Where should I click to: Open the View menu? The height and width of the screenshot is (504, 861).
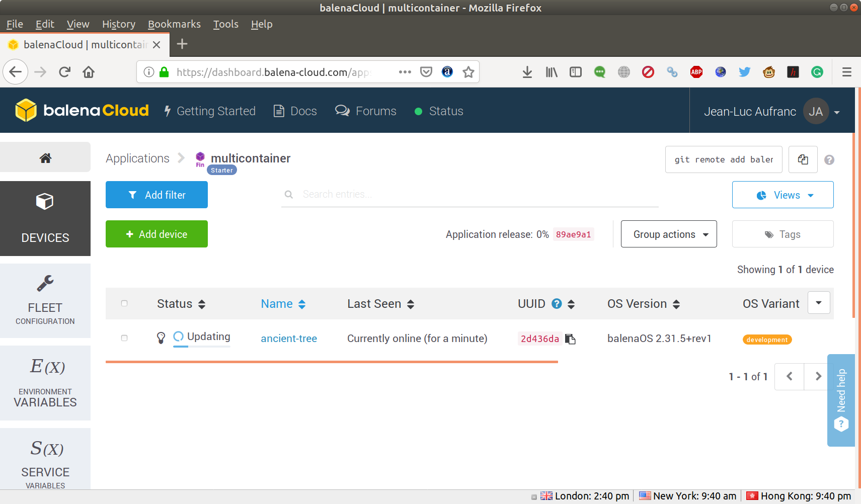pyautogui.click(x=78, y=24)
